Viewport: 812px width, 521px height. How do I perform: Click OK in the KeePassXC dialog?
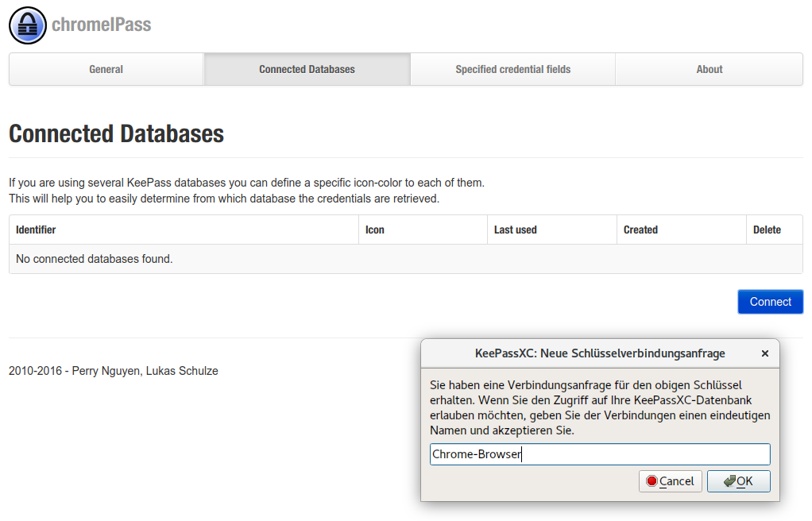738,481
